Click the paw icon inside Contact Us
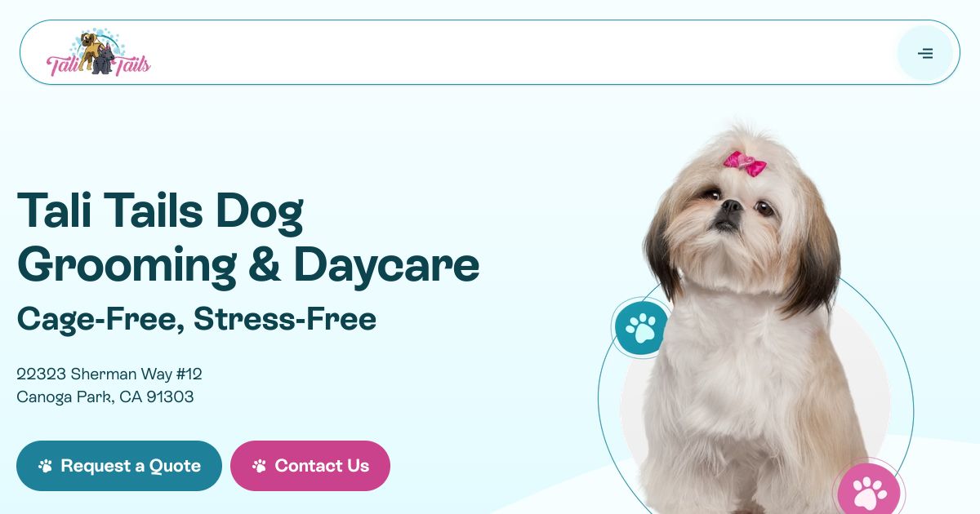Screen dimensions: 980x514 [260, 466]
